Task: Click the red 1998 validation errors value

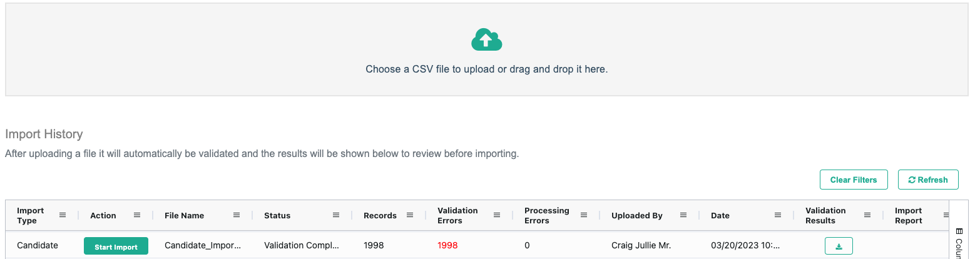Action: coord(447,246)
